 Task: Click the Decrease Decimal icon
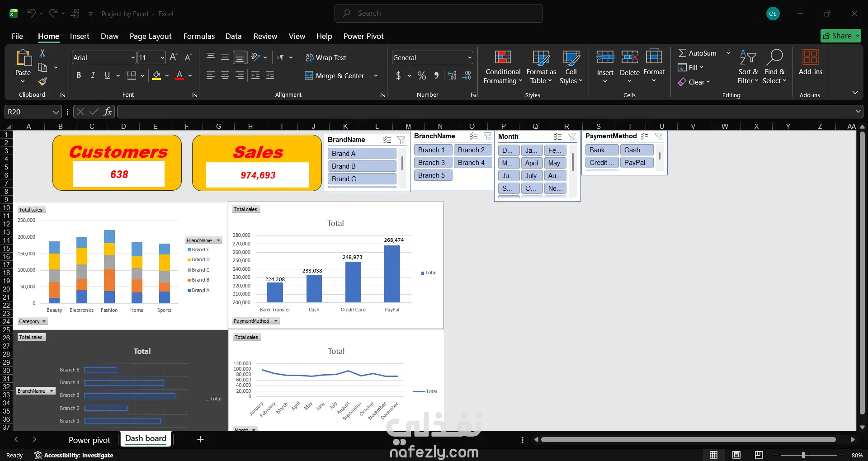point(467,75)
